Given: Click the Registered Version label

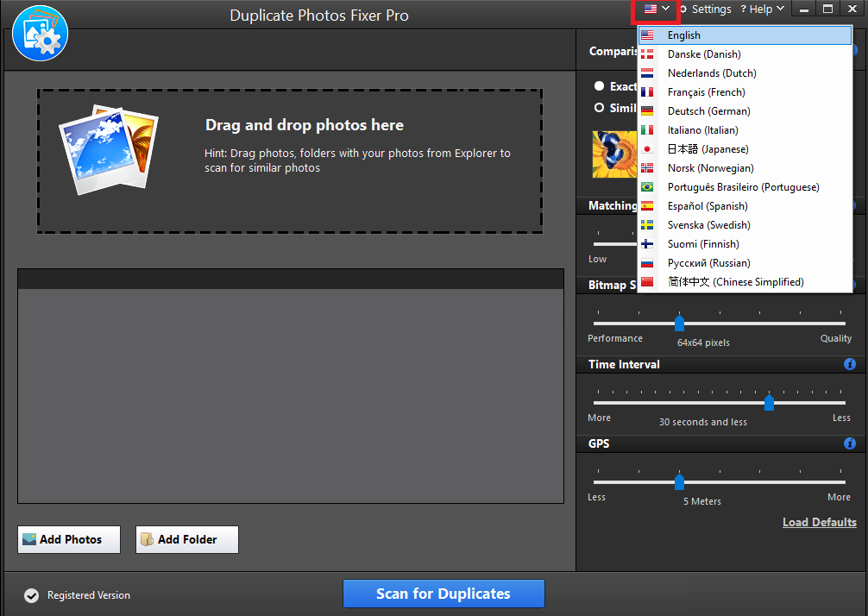Looking at the screenshot, I should [89, 595].
